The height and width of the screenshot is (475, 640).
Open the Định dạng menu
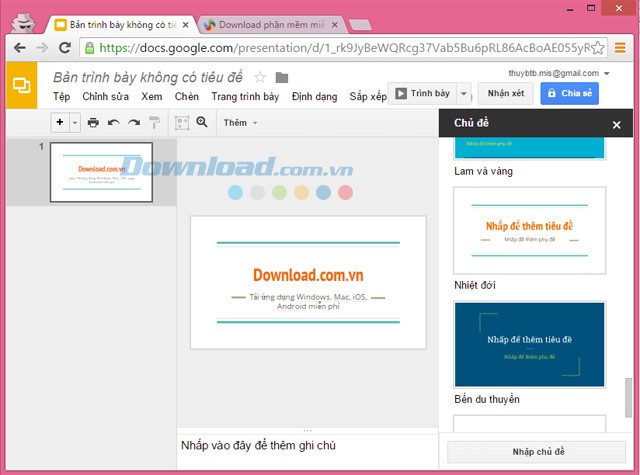(x=315, y=97)
